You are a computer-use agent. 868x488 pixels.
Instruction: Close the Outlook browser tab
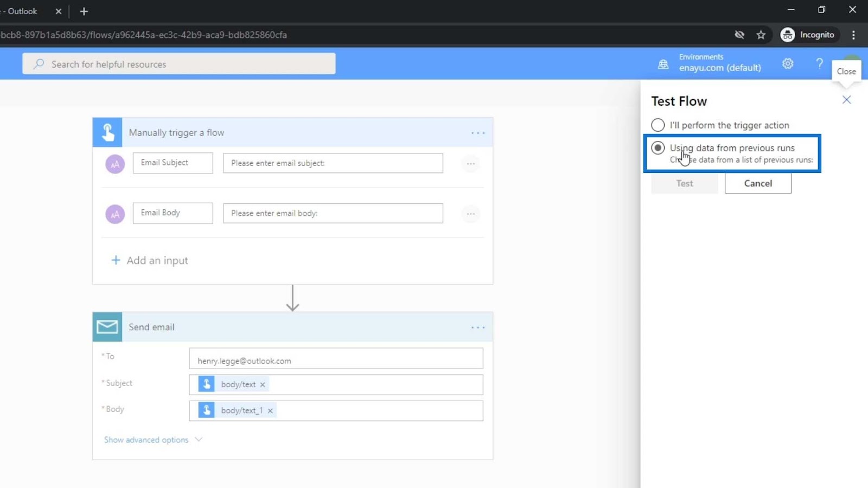coord(59,11)
